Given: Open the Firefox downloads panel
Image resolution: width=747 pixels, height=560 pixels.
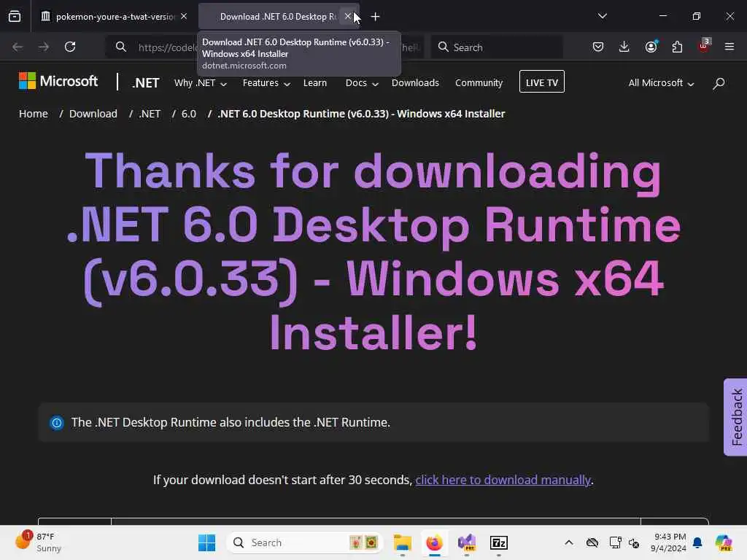Looking at the screenshot, I should tap(624, 47).
